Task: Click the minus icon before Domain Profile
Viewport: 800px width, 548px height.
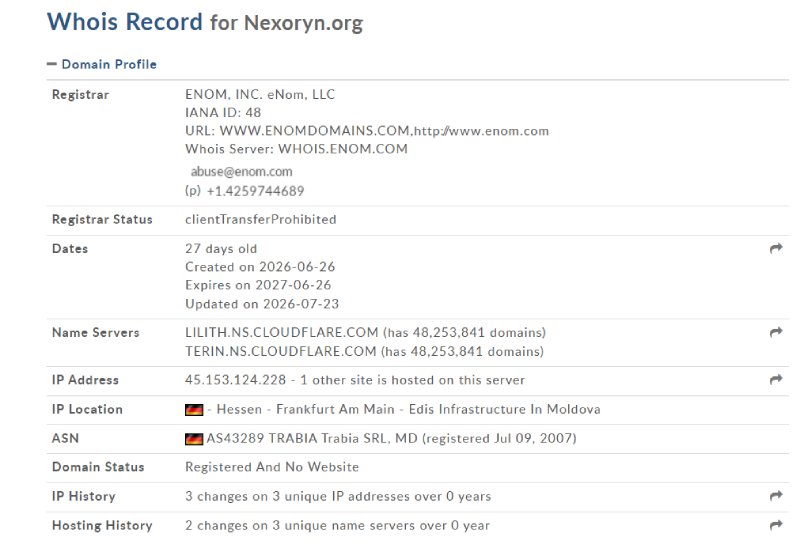Action: point(51,64)
